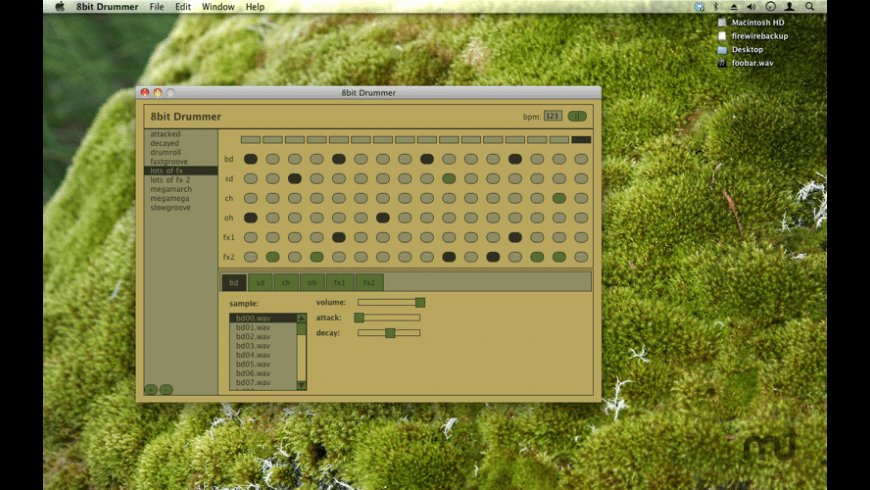The height and width of the screenshot is (490, 870).
Task: Toggle the third step of the sd row
Action: coord(295,179)
